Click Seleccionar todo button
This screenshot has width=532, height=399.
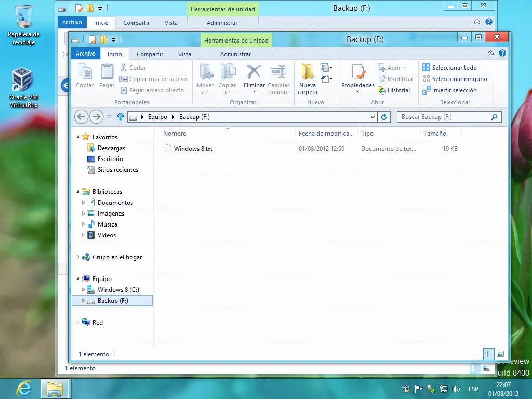tap(449, 68)
